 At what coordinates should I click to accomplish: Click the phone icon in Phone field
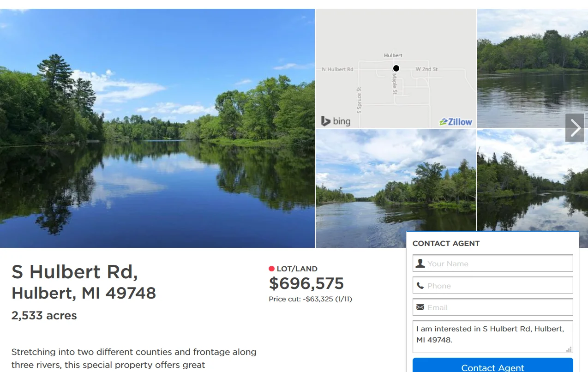click(420, 286)
